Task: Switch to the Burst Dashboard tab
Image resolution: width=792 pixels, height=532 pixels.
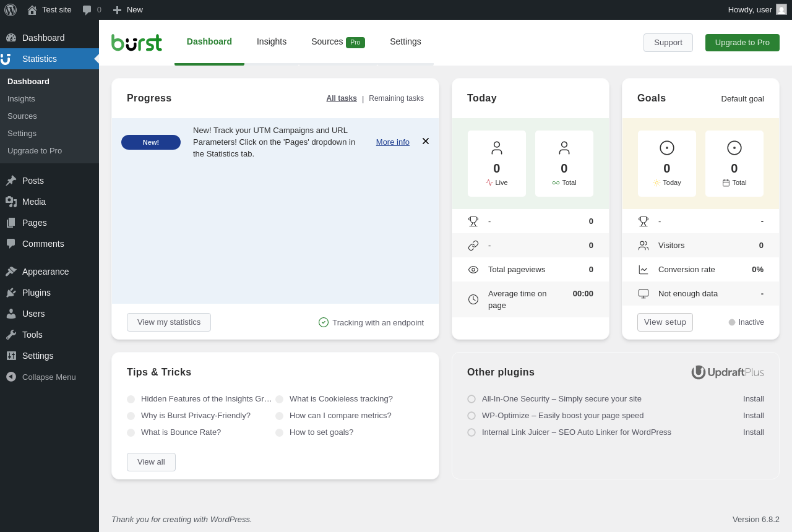Action: (209, 42)
